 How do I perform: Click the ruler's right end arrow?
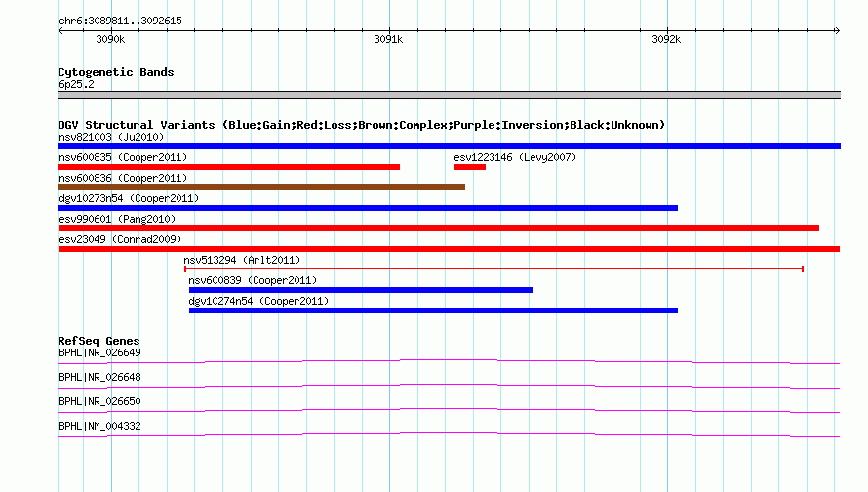click(x=838, y=30)
